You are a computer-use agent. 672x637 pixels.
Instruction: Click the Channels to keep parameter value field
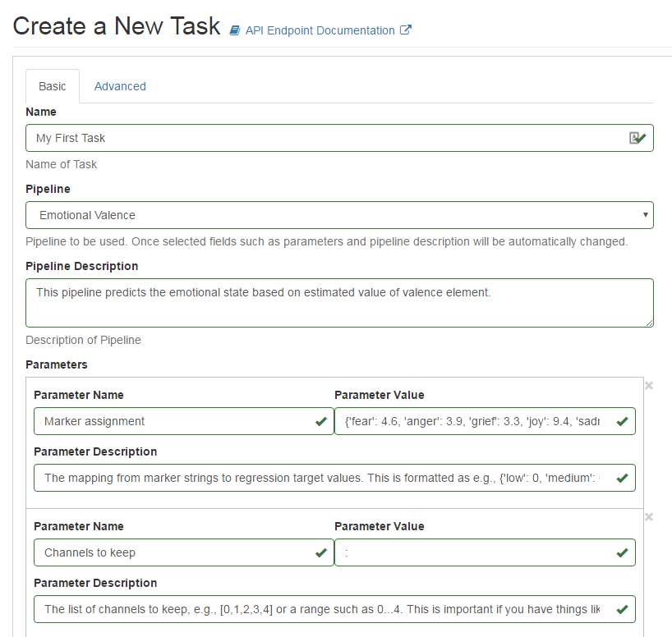coord(485,552)
